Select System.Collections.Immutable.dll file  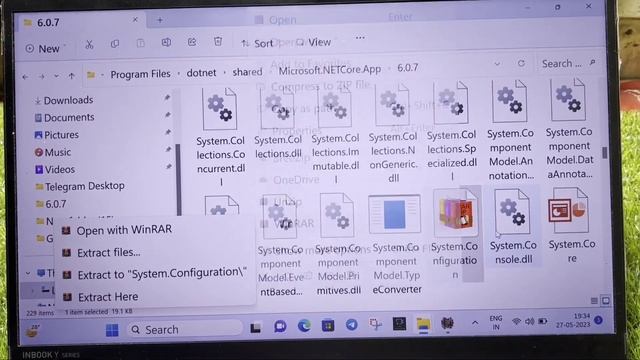(335, 133)
